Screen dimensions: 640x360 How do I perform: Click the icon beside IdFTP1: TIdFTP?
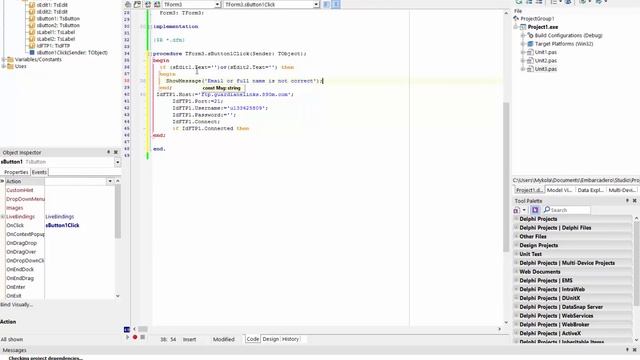(32, 46)
